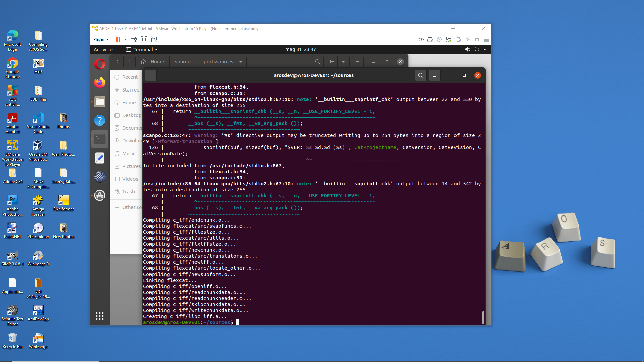Open the VMware Player menu

click(x=101, y=39)
